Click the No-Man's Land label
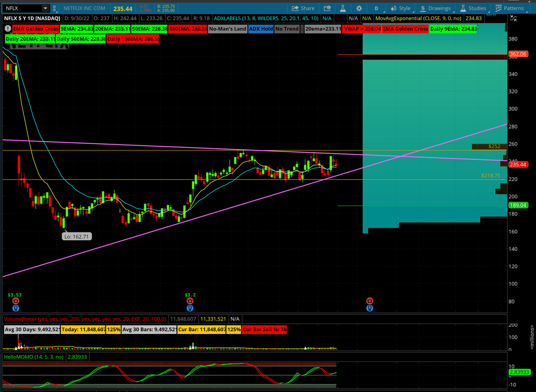 click(227, 29)
